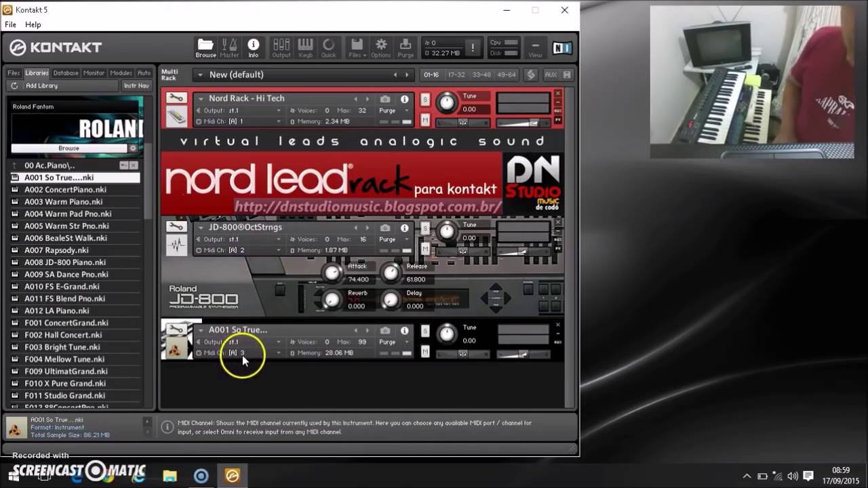
Task: Take Nord Rack snapshot camera
Action: (385, 99)
